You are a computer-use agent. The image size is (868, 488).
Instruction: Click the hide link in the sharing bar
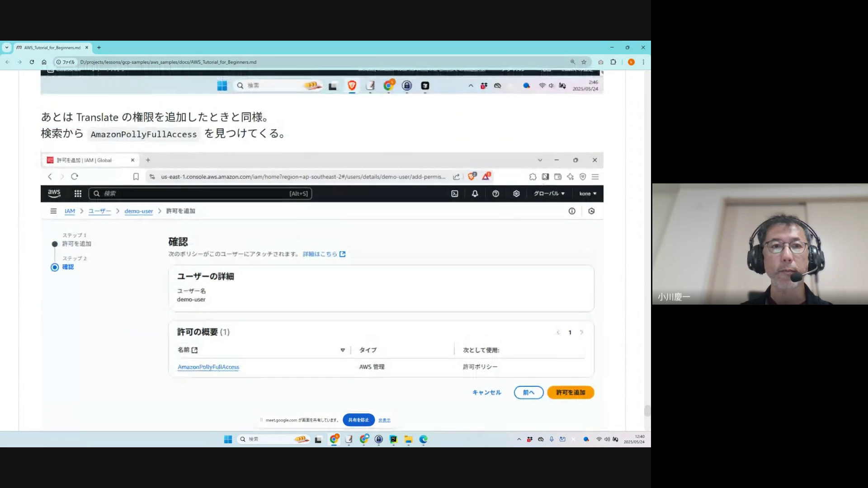(x=384, y=420)
